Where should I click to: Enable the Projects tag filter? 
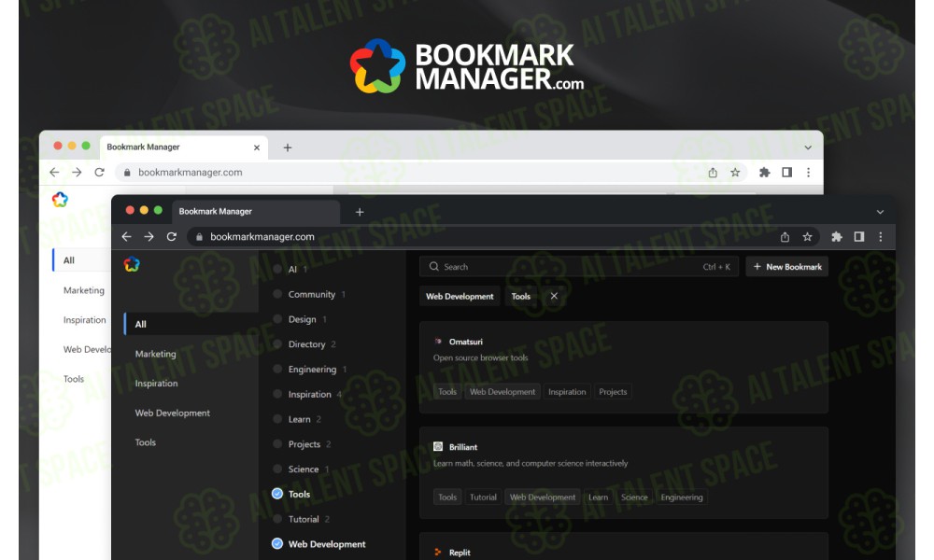click(x=277, y=444)
